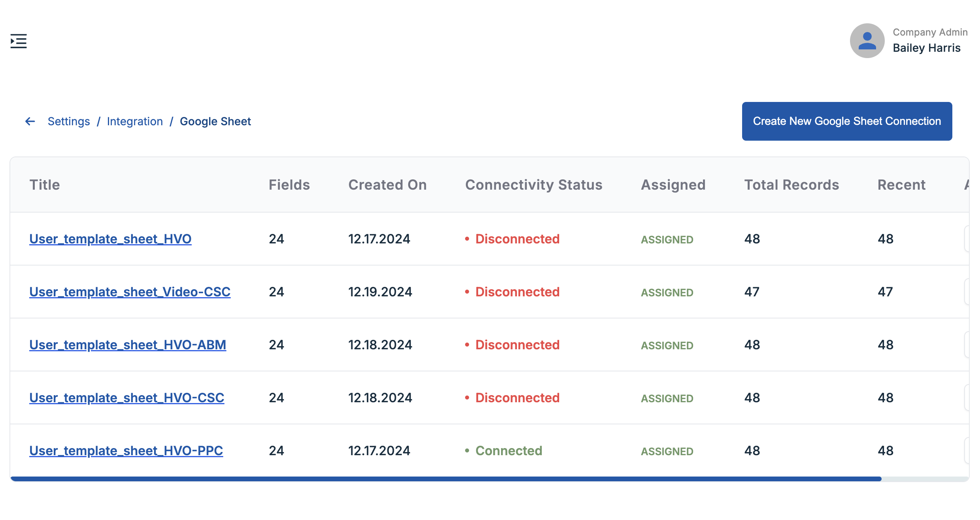The height and width of the screenshot is (520, 980).
Task: Click the Total Records column header
Action: (x=791, y=185)
